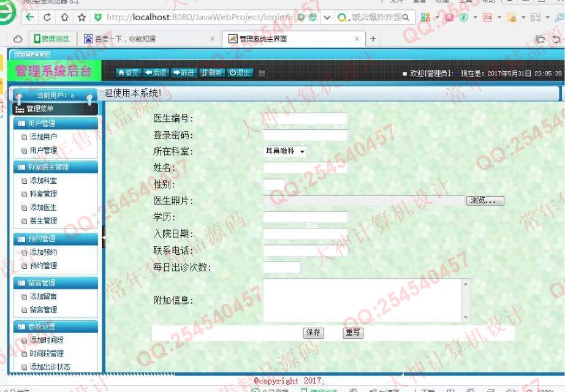This screenshot has width=565, height=392.
Task: Close the 管理系统主界面 tab
Action: click(357, 39)
